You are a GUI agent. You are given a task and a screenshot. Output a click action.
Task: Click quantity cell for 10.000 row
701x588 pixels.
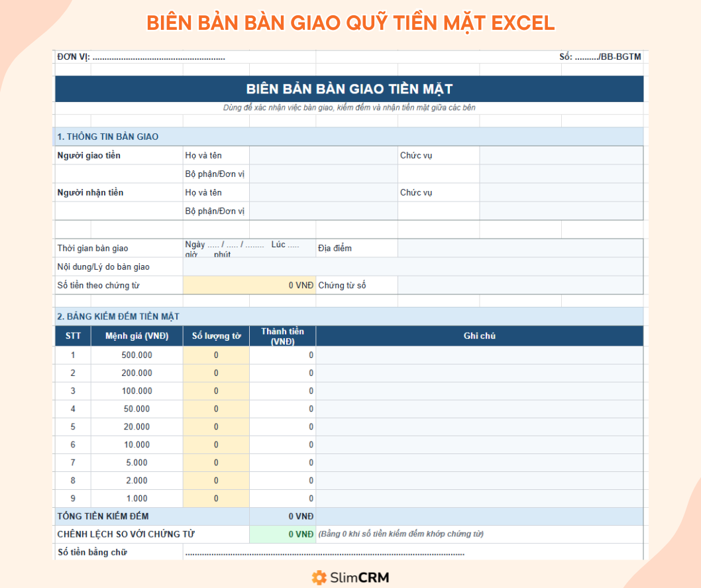tap(217, 444)
